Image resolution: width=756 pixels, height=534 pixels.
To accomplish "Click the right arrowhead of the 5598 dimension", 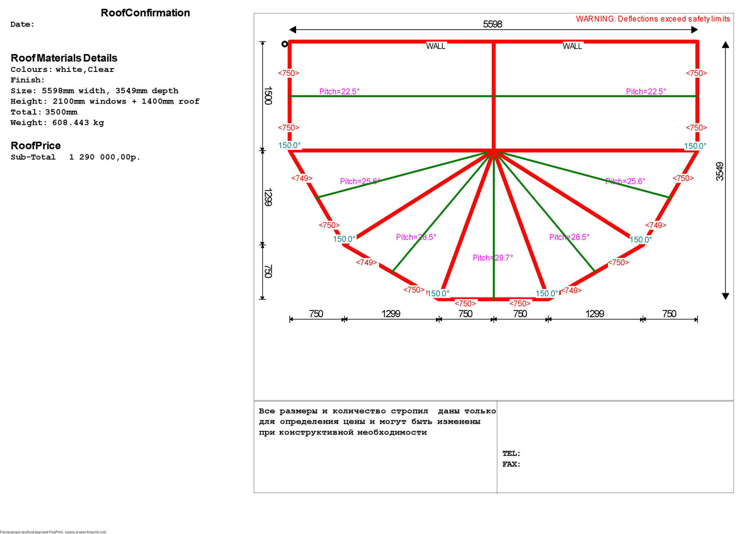I will pos(694,30).
